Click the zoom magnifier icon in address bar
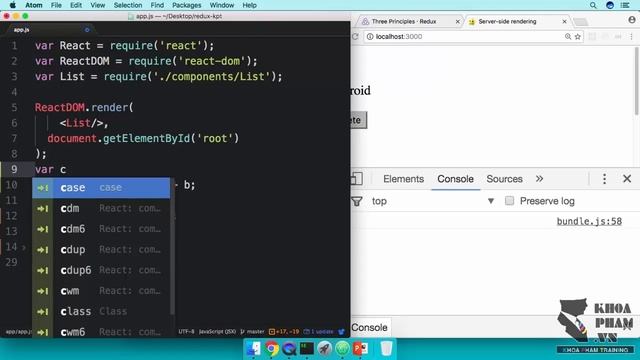This screenshot has height=360, width=640. 568,37
